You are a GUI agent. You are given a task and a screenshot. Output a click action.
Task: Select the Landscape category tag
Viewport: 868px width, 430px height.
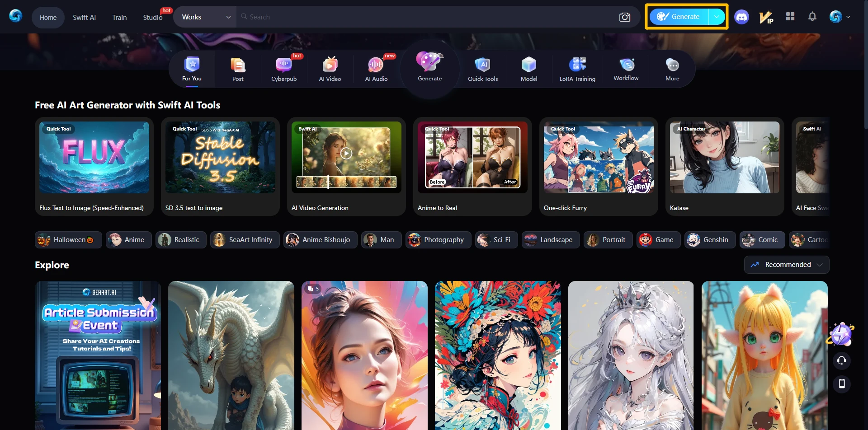pyautogui.click(x=551, y=240)
